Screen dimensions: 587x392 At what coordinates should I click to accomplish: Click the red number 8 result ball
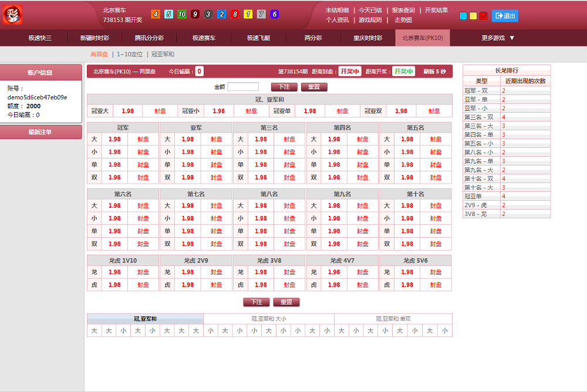tap(235, 14)
